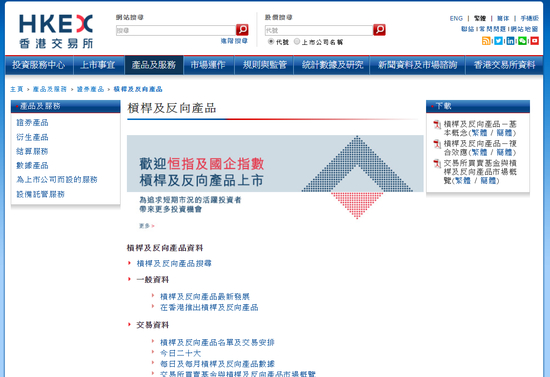Download 複合效應 in 繁體

pos(479,153)
